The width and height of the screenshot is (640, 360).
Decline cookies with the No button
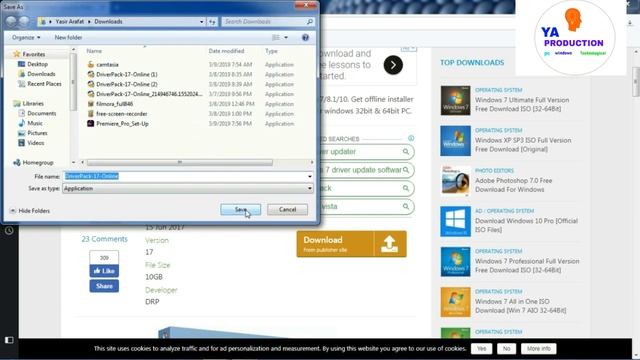click(x=507, y=349)
